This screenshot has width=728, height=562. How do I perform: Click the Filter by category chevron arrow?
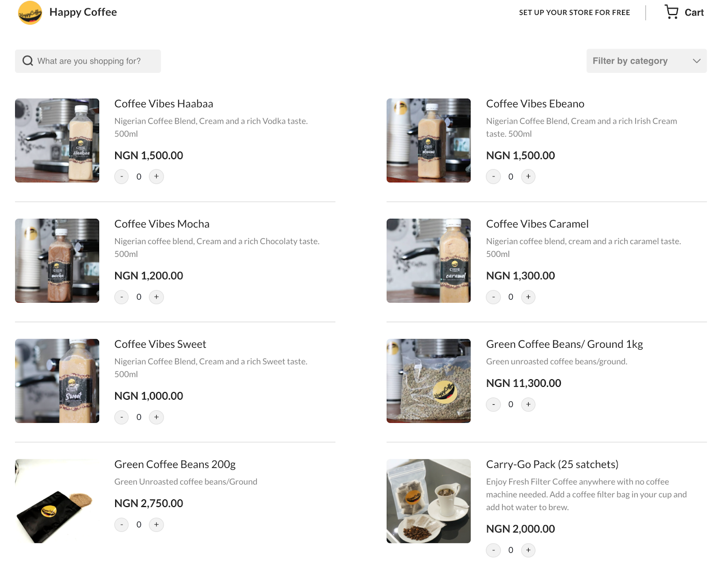697,61
